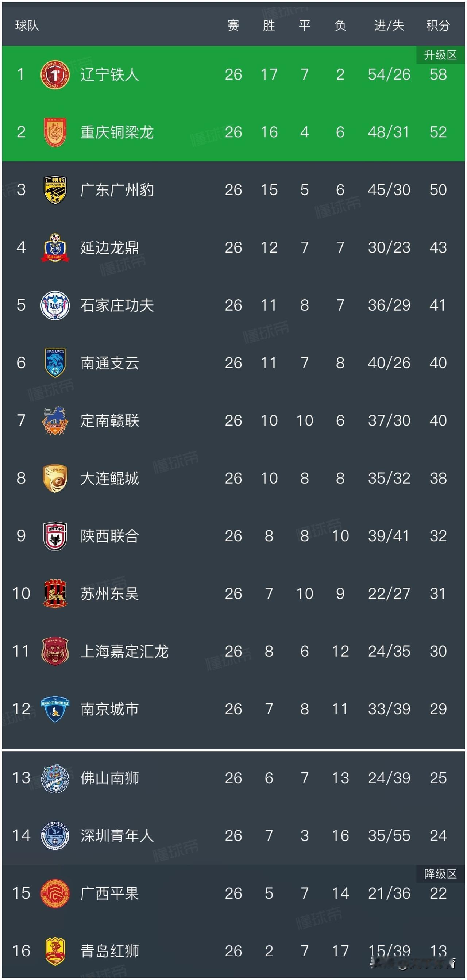Tap the 重庆铜梁龙 team logo
The height and width of the screenshot is (980, 467).
click(55, 132)
